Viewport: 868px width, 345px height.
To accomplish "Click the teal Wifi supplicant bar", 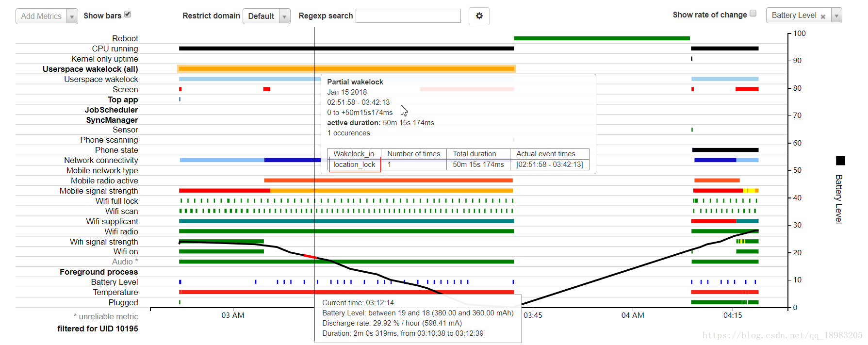I will [x=346, y=221].
